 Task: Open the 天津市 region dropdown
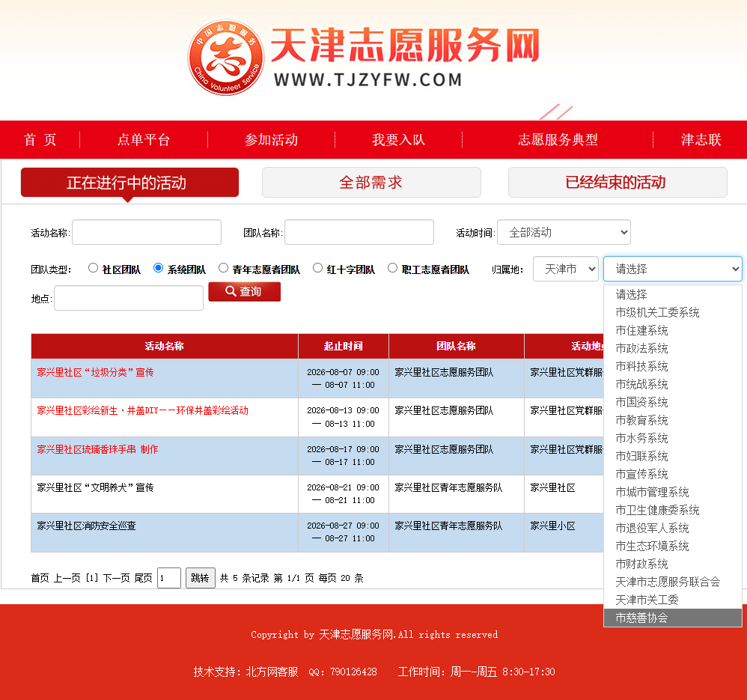click(566, 269)
